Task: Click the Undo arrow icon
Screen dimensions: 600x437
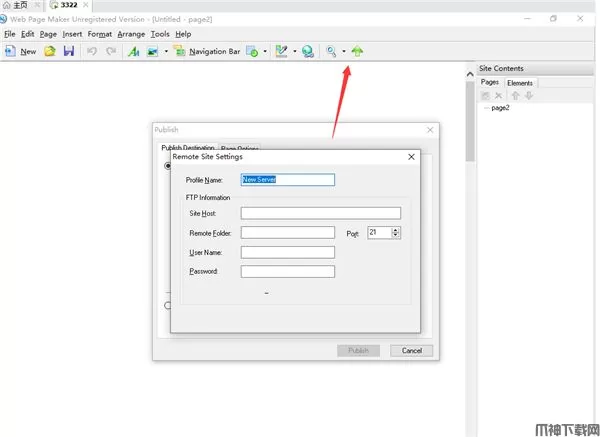Action: 92,51
